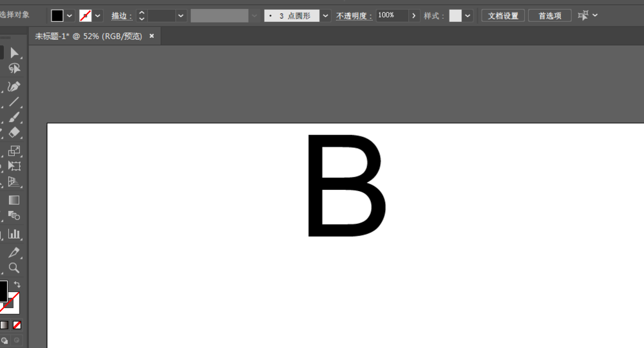Click the stroke weight input field
The image size is (644, 348).
161,15
